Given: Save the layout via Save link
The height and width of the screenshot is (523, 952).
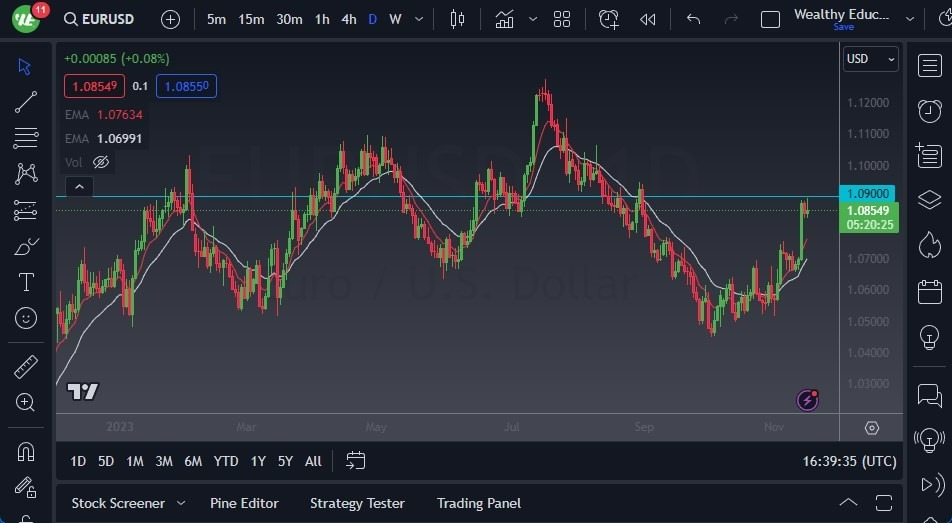Looking at the screenshot, I should pyautogui.click(x=843, y=27).
